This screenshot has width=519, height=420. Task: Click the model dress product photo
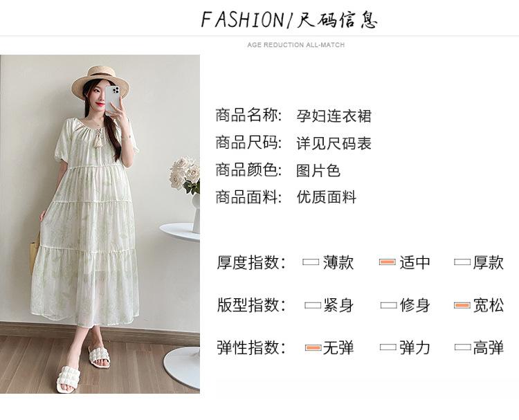click(100, 224)
